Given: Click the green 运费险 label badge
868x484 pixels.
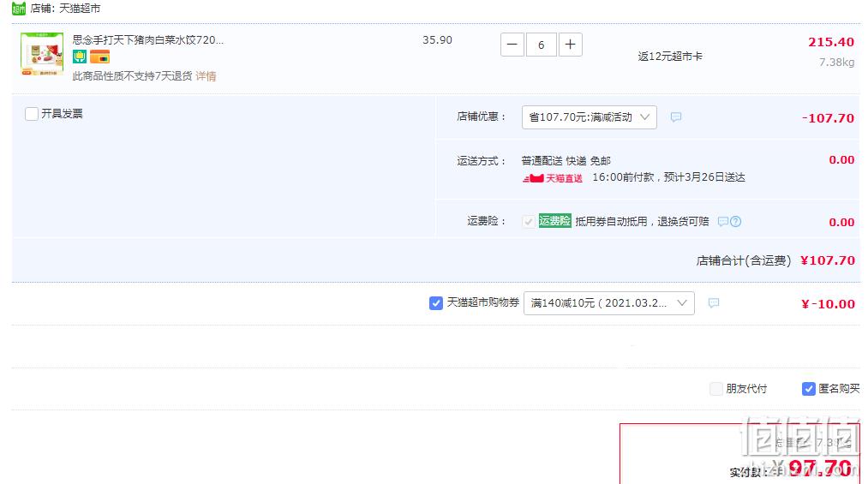Looking at the screenshot, I should [554, 221].
